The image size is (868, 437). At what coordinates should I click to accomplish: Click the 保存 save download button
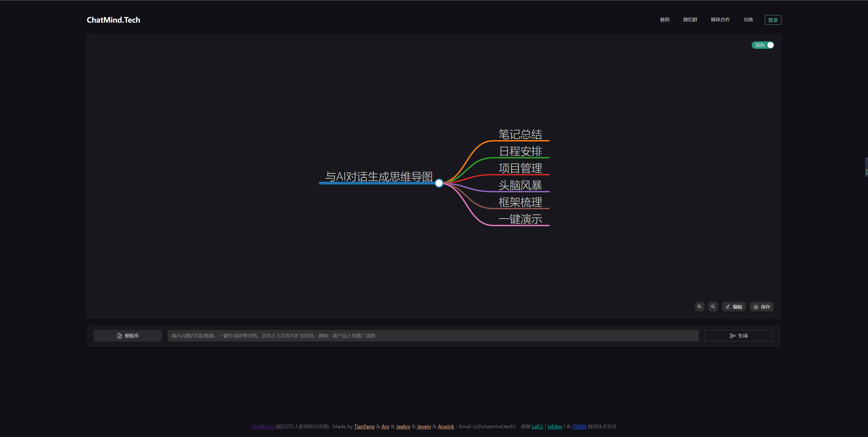(762, 307)
